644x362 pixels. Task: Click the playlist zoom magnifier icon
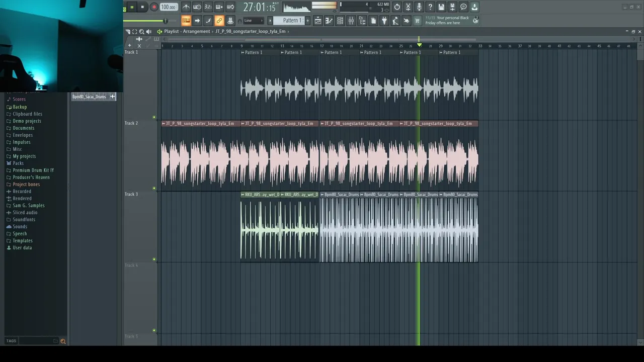142,31
